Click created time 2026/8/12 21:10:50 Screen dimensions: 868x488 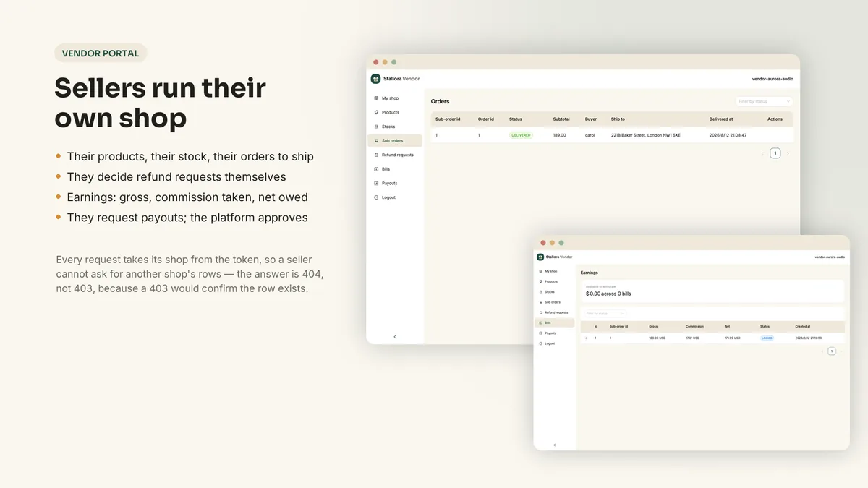pos(807,338)
